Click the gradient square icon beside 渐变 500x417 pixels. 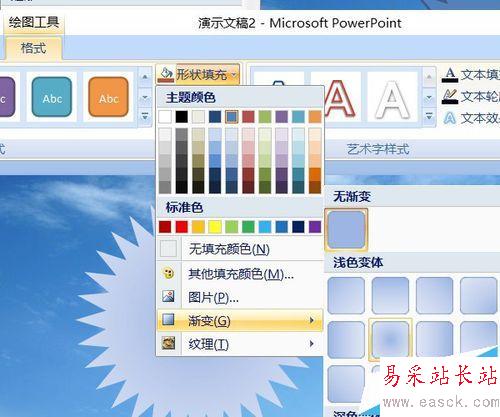tap(169, 319)
